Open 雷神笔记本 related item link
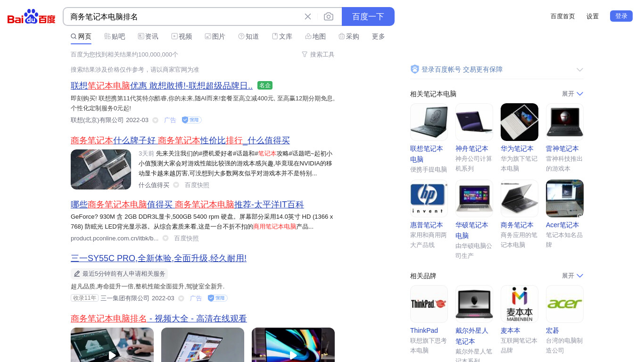 pos(562,148)
